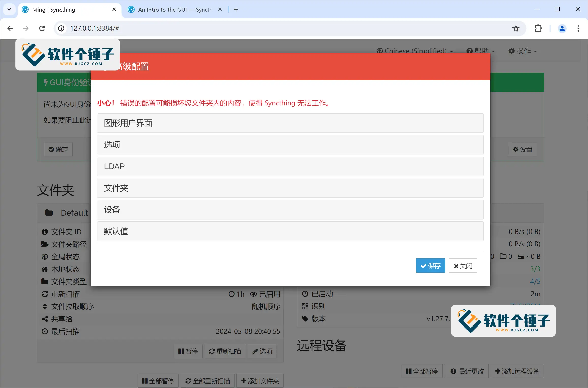Click the 设置 settings button in notice

(x=522, y=149)
